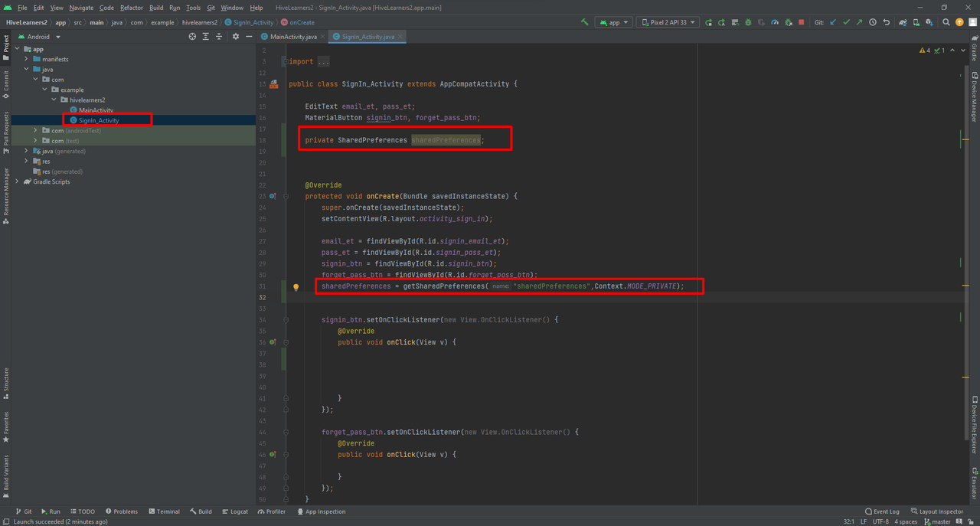Open the Pixel 2 API 33 device dropdown

668,22
